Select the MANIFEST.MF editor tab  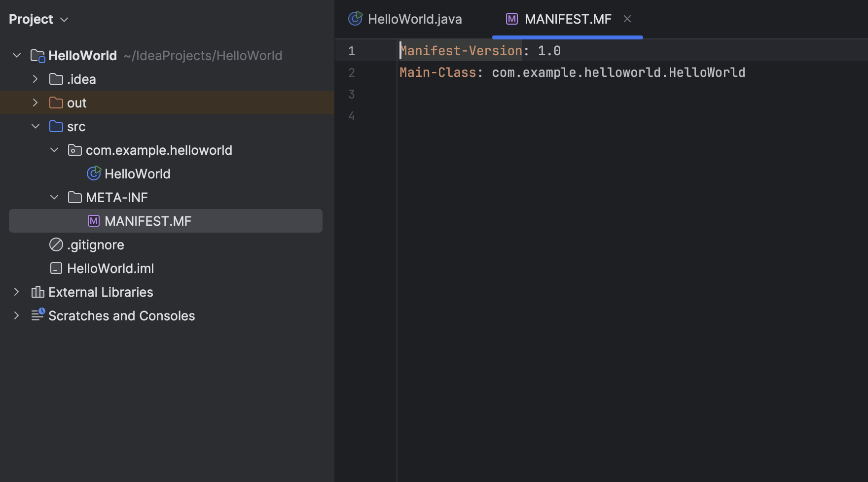pos(567,19)
